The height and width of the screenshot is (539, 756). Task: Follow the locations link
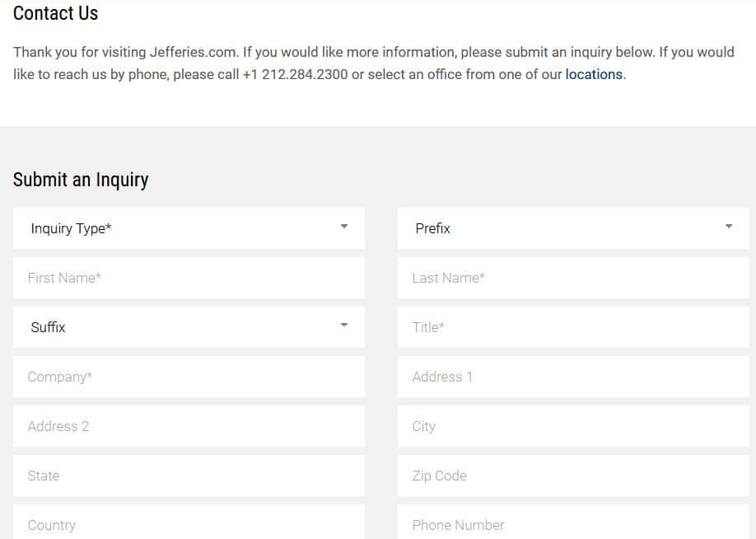click(x=593, y=74)
